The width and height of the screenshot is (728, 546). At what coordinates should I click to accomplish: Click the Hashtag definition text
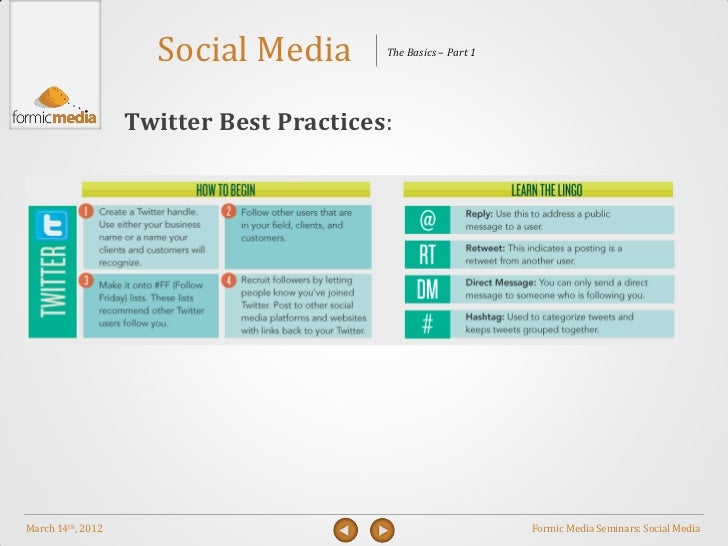[549, 323]
